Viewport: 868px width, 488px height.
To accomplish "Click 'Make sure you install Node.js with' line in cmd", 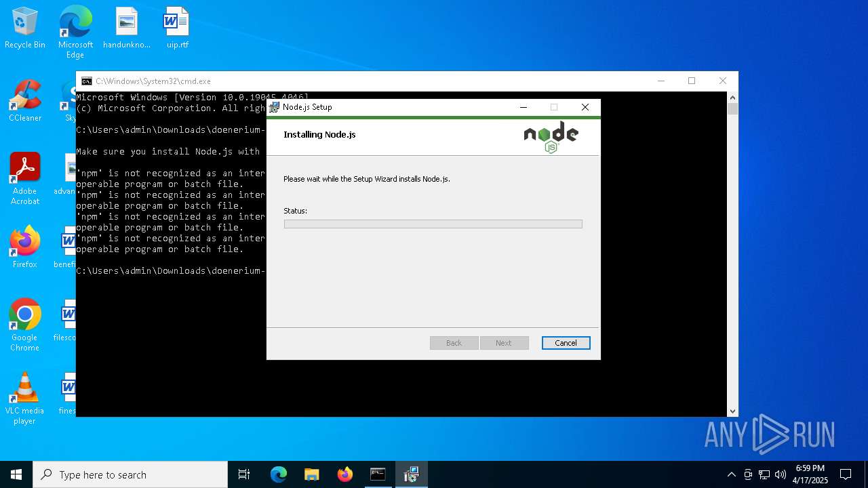I will click(168, 152).
